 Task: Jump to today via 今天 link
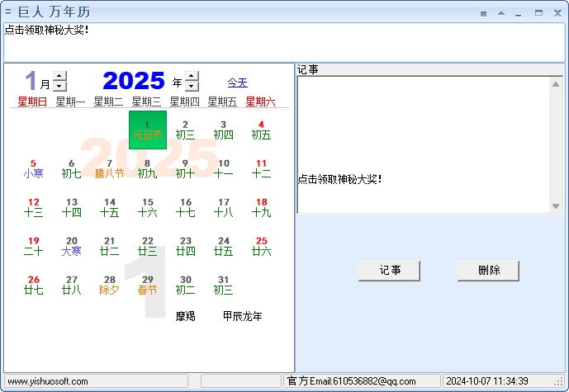[x=238, y=83]
